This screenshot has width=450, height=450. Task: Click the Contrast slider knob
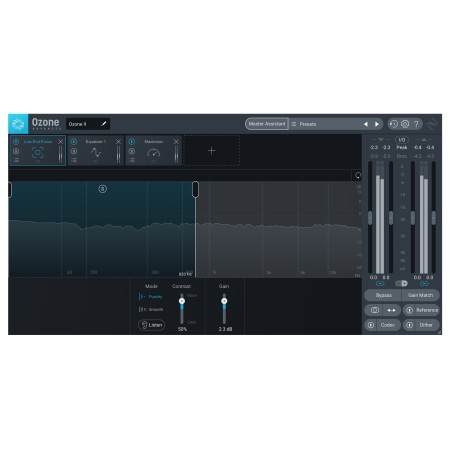[182, 301]
